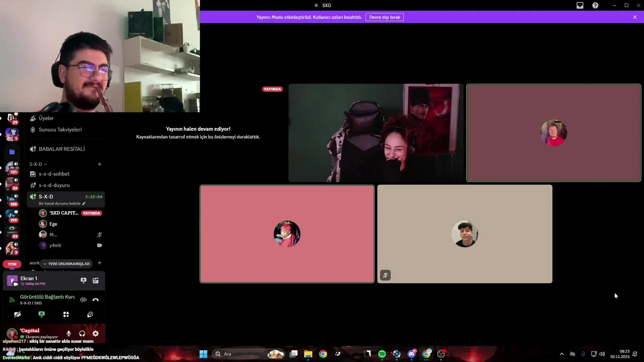Open the stream clips icon next to Ekran 1
The width and height of the screenshot is (644, 362).
tap(96, 281)
